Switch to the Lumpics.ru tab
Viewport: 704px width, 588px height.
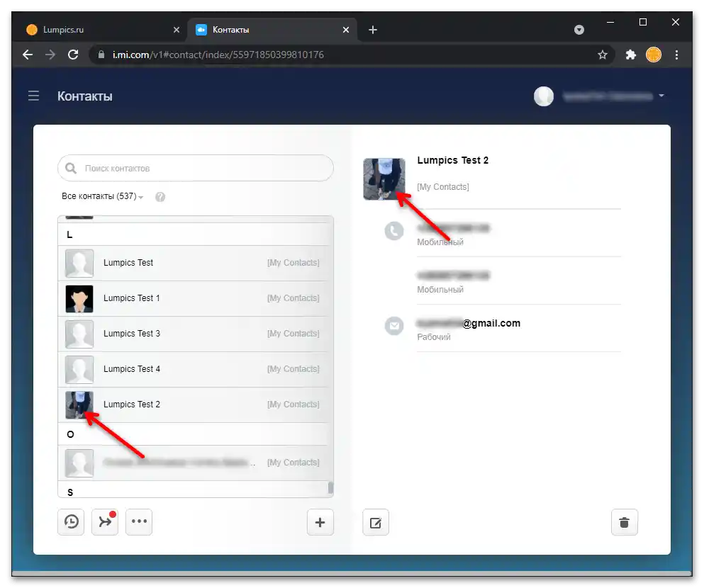tap(101, 30)
